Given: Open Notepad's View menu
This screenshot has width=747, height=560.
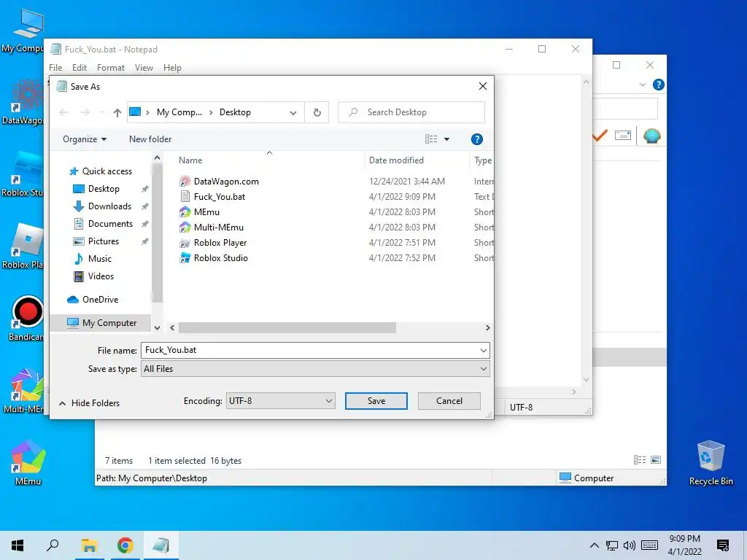Looking at the screenshot, I should click(x=144, y=68).
